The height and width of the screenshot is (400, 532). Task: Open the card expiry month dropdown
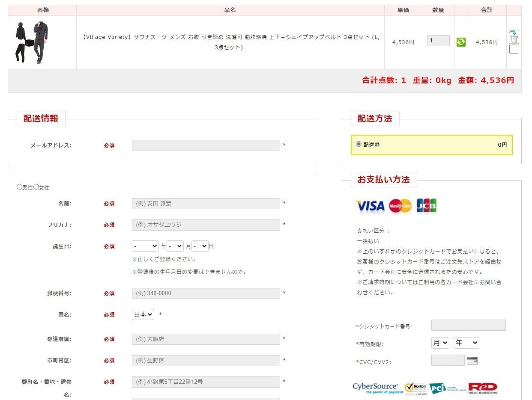point(439,342)
